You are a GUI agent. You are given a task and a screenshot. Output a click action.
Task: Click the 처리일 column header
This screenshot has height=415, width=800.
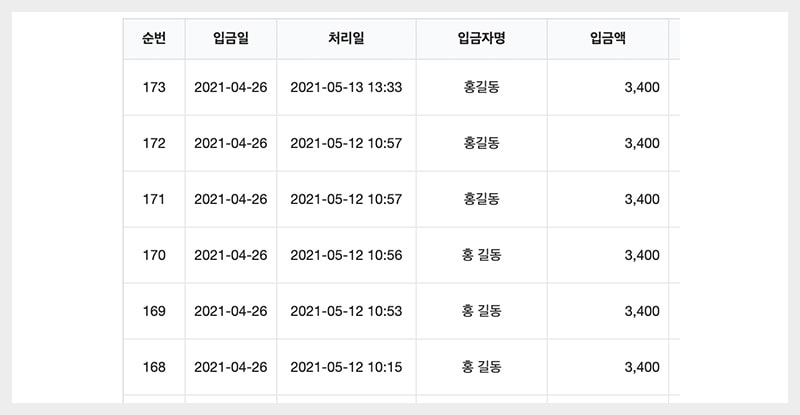(x=346, y=39)
